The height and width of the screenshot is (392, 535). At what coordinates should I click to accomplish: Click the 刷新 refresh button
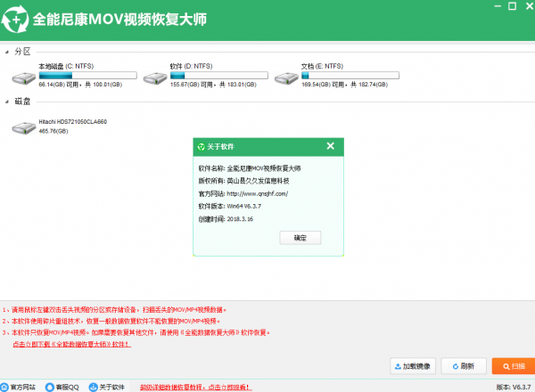coord(469,366)
